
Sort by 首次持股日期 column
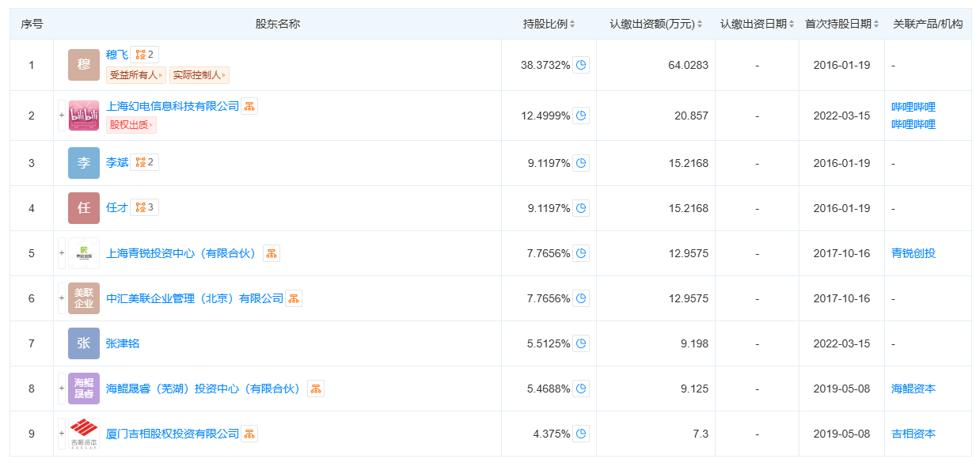(x=876, y=25)
